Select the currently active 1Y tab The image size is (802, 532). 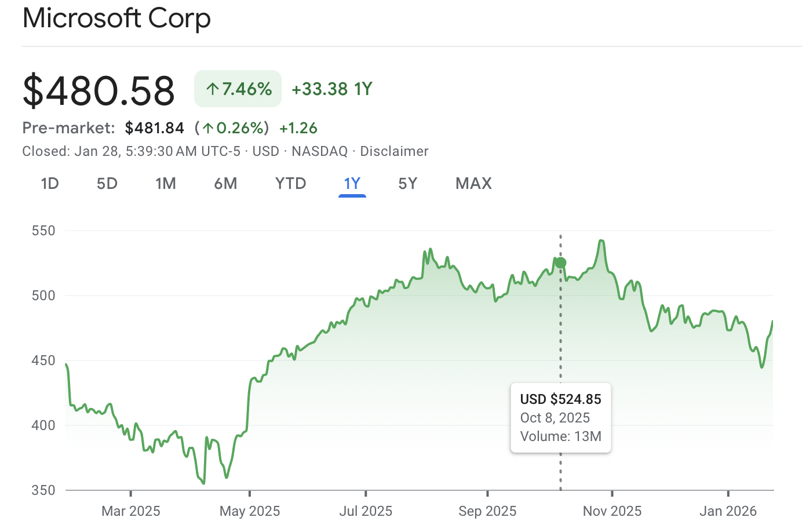click(x=352, y=183)
